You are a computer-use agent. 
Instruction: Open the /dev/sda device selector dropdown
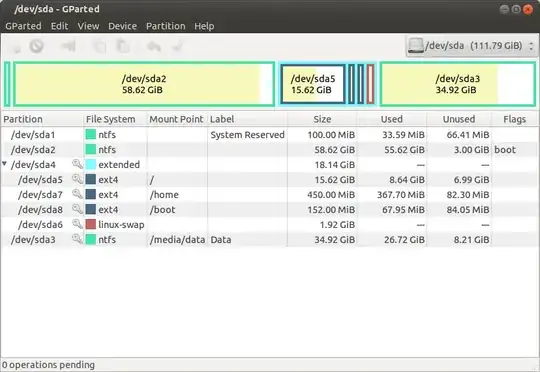click(471, 46)
